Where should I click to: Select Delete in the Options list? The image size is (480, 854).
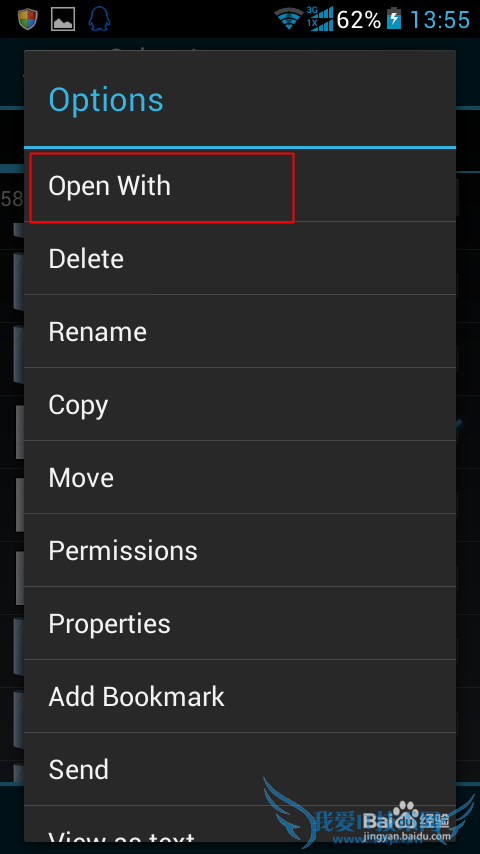coord(240,258)
